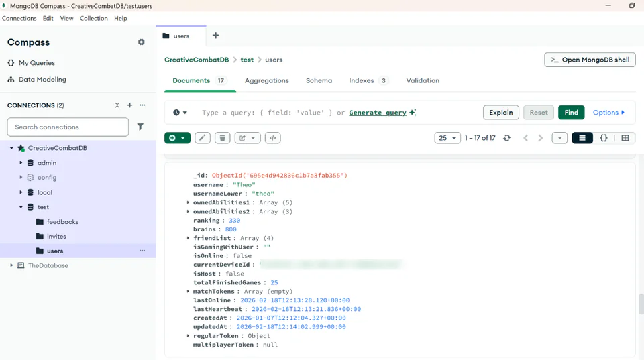Click test breadcrumb link
Screen dimensions: 644x360
(247, 60)
